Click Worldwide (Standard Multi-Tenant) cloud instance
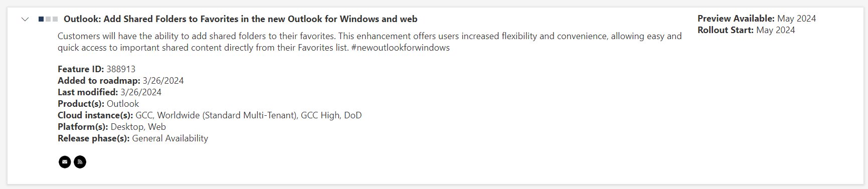The image size is (868, 189). (x=227, y=115)
